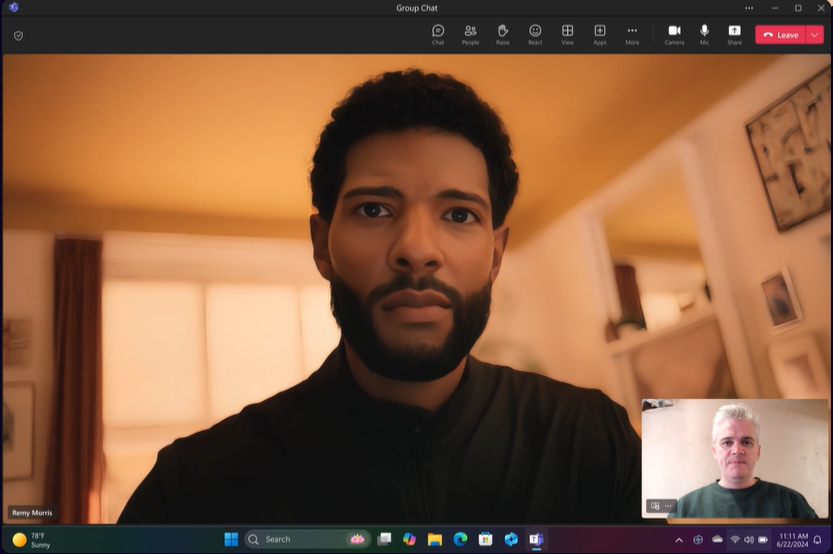Open the blue hexagon taskbar app

point(511,540)
